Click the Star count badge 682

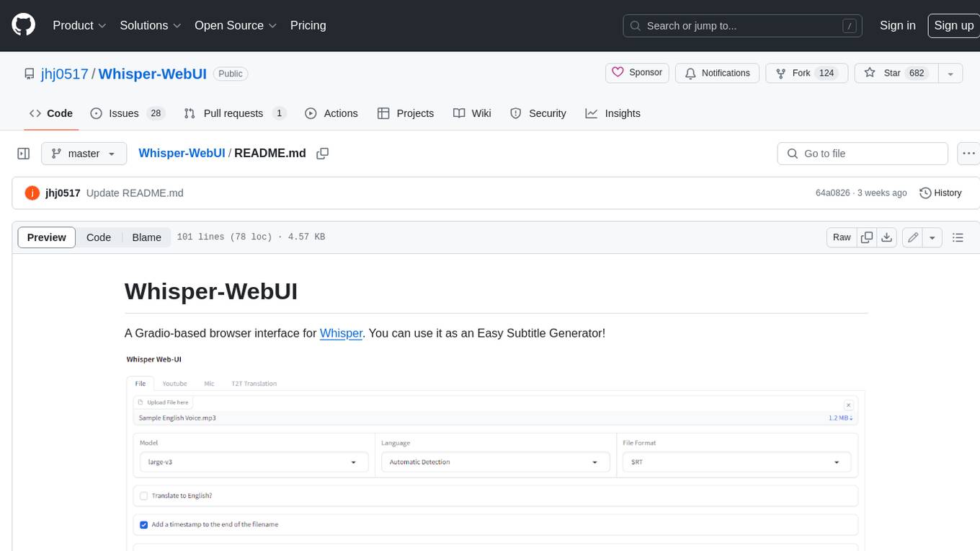point(917,73)
